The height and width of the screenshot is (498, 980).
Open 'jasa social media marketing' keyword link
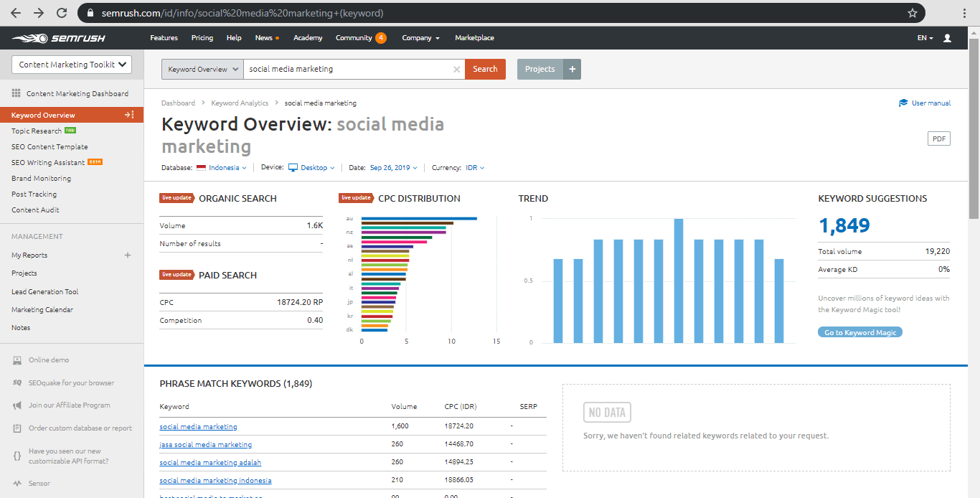pos(206,444)
